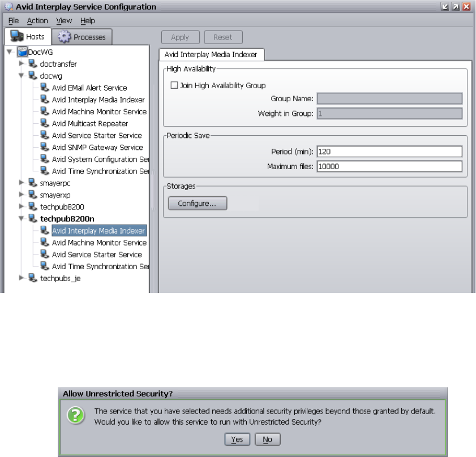
Task: Collapse the docwg host node
Action: point(22,76)
